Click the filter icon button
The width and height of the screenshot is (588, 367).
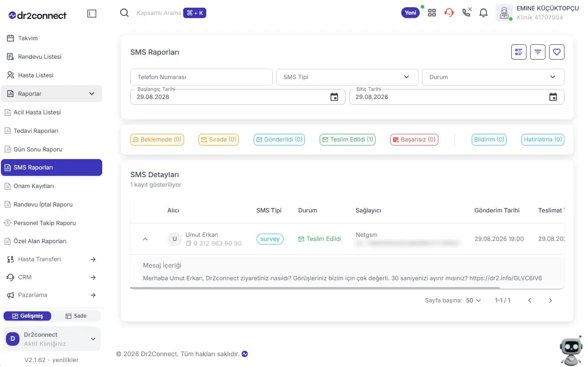(x=538, y=52)
